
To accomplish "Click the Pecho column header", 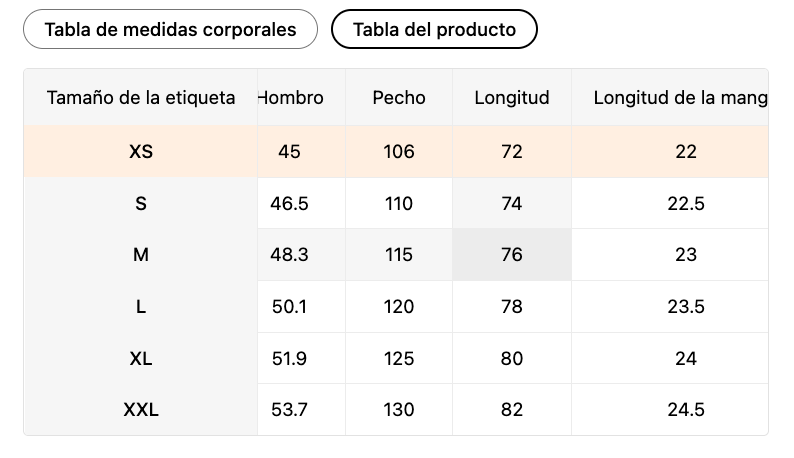I will [x=399, y=98].
